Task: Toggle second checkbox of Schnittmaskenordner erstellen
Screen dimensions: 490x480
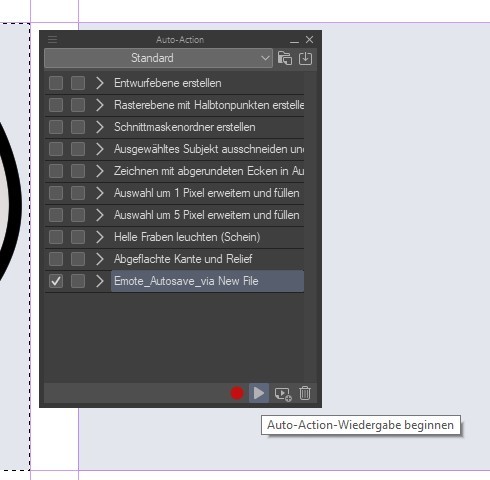Action: click(78, 127)
